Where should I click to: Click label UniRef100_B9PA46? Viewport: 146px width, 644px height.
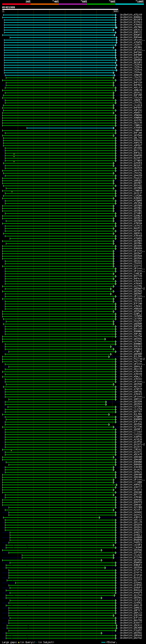[x=131, y=37]
